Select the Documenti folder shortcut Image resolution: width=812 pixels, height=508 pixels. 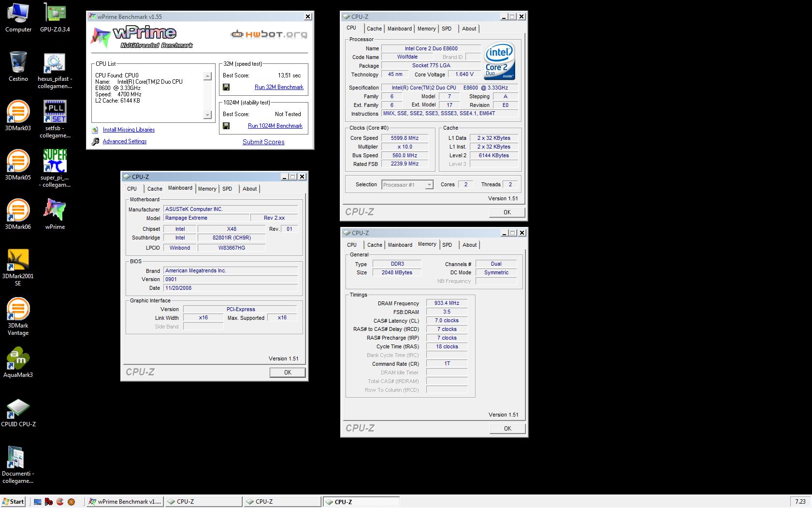click(x=18, y=465)
